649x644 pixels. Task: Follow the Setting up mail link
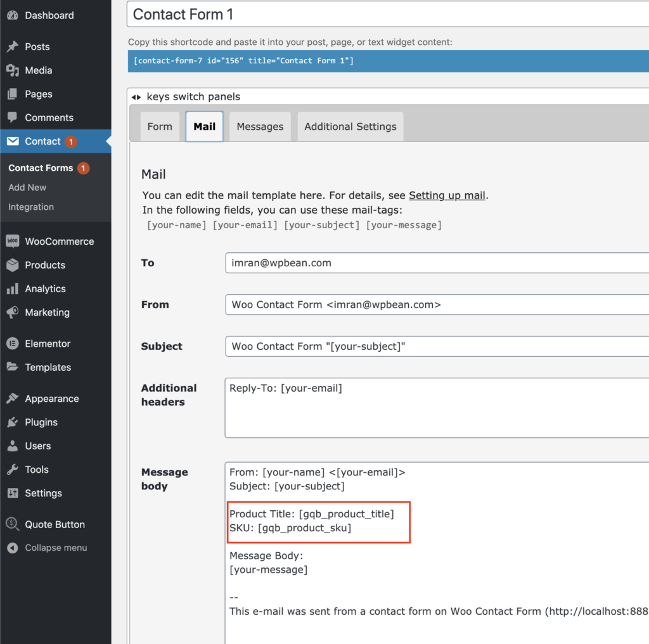point(447,195)
